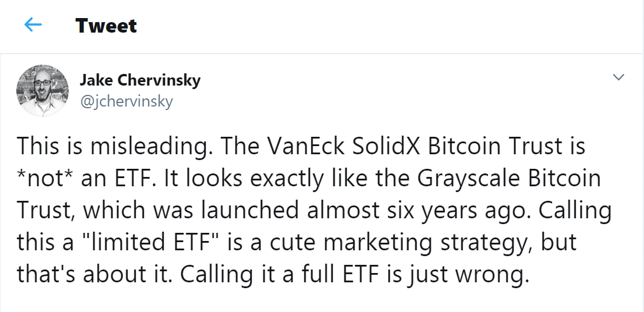
Task: Click the "Tweet" page header title
Action: click(106, 26)
